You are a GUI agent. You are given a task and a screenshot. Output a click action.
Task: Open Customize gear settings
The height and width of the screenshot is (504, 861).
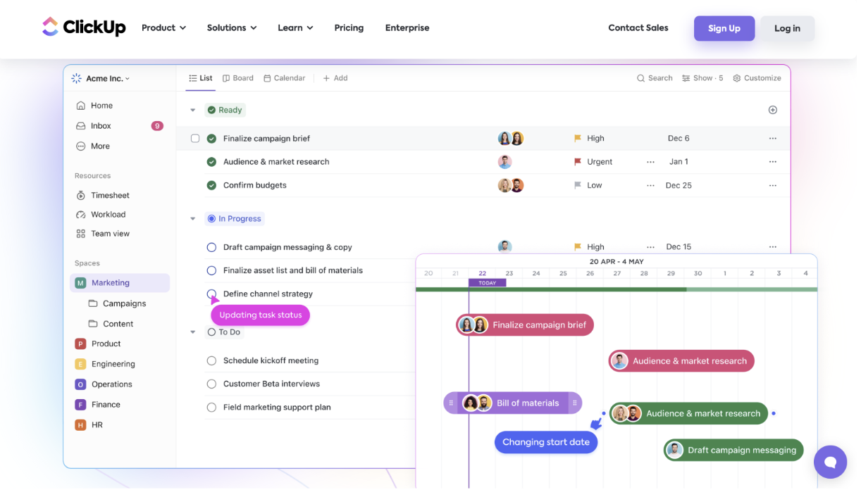pos(737,78)
